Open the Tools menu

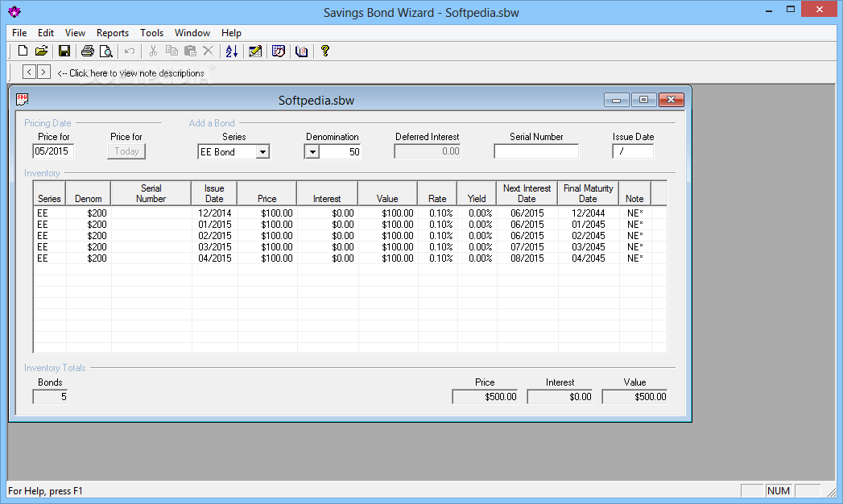click(151, 33)
